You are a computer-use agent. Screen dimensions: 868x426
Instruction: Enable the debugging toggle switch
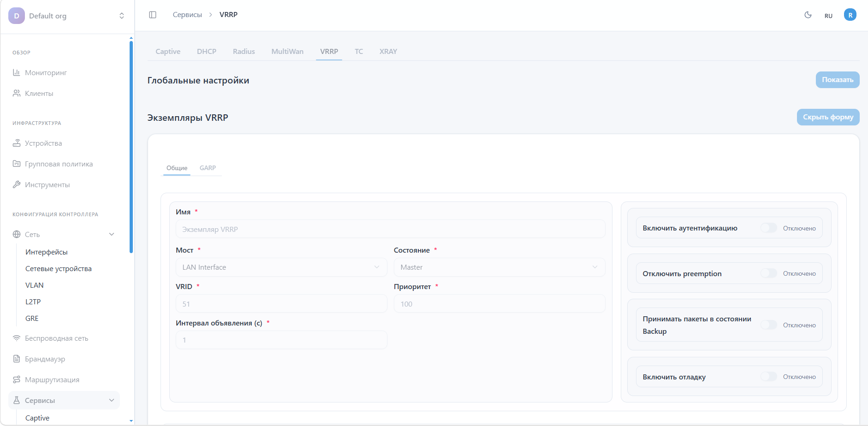[768, 377]
